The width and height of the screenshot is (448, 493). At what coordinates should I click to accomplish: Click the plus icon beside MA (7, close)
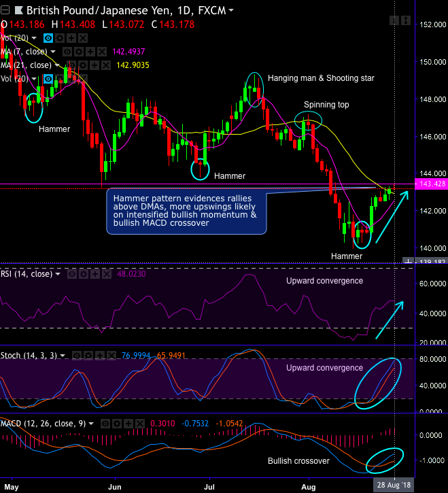(x=90, y=52)
